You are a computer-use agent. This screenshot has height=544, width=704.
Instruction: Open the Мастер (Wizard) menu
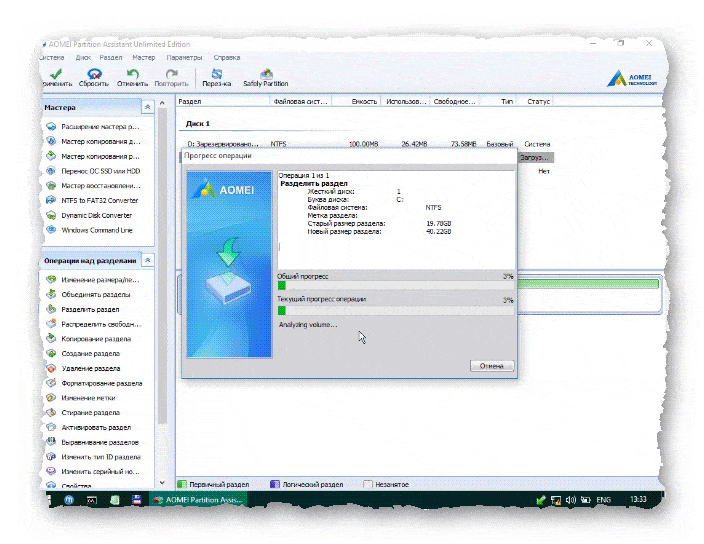(144, 57)
